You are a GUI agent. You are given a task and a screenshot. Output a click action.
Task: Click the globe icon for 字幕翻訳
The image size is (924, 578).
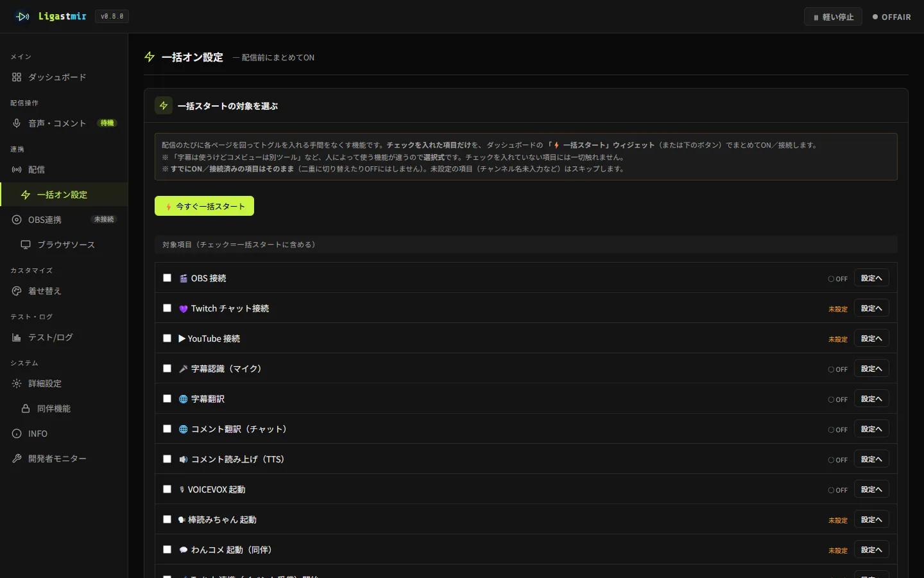pyautogui.click(x=184, y=399)
